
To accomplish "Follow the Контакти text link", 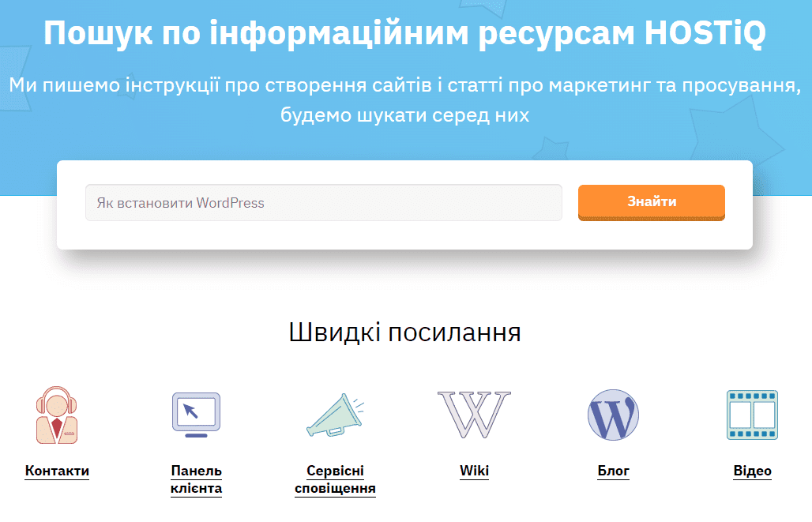I will tap(57, 471).
